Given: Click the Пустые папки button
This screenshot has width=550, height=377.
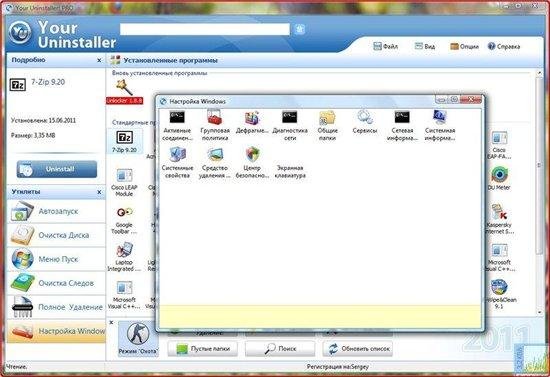Looking at the screenshot, I should pyautogui.click(x=203, y=349).
